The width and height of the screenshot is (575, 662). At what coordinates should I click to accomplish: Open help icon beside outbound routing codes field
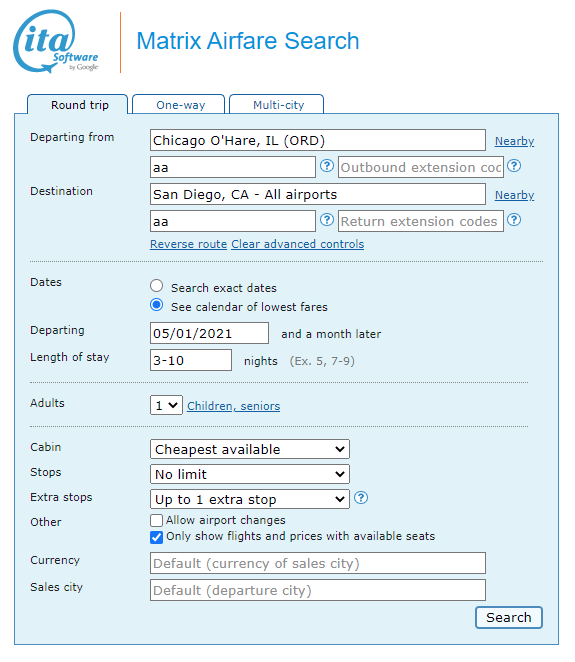coord(326,166)
